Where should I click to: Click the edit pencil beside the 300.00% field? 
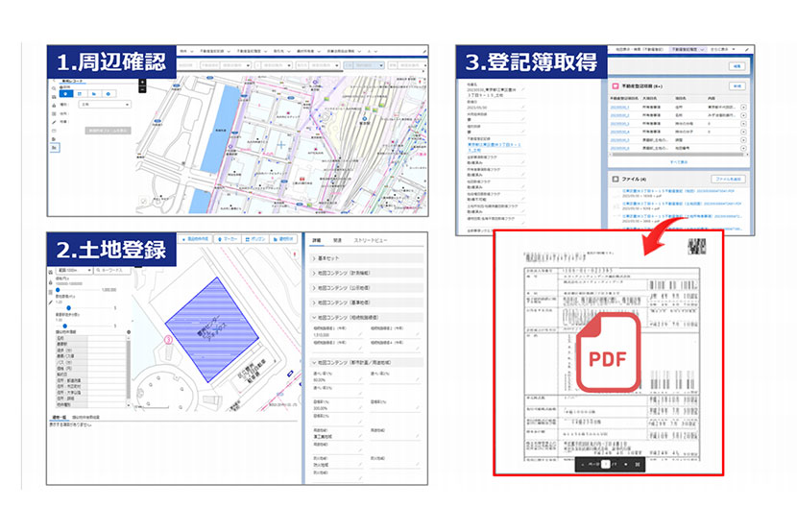click(360, 408)
